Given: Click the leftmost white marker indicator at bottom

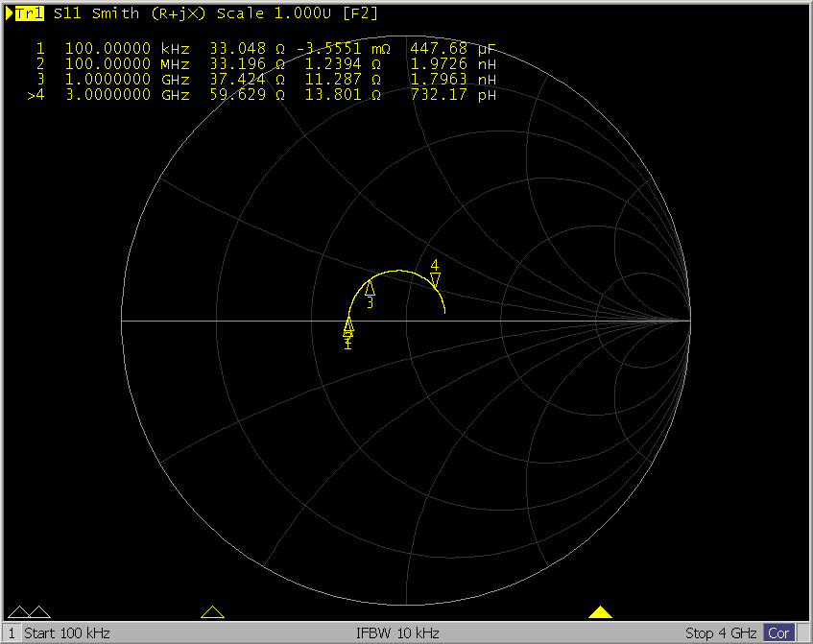Looking at the screenshot, I should tap(17, 612).
